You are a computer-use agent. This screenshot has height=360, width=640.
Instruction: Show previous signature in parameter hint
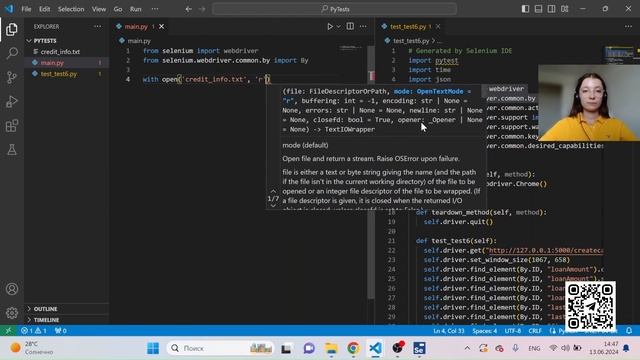[x=273, y=191]
